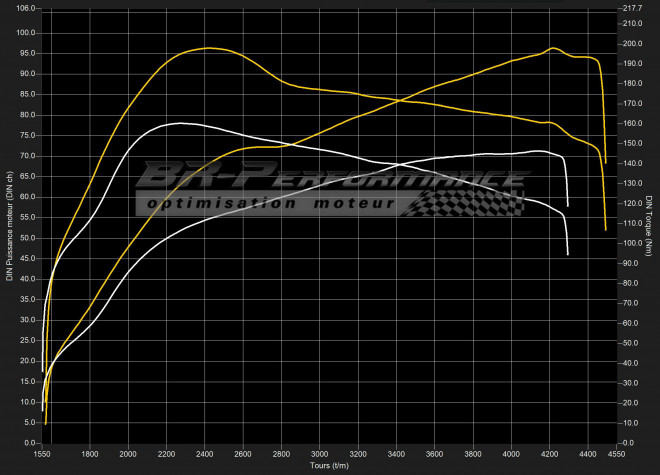Viewport: 660px width, 475px height.
Task: Click the 217.7 maximum label on right axis
Action: 632,8
